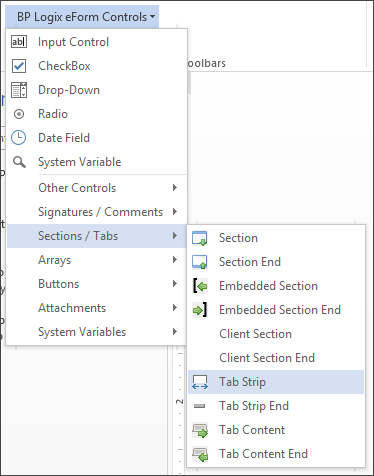Select Tab Strip from the submenu
This screenshot has width=374, height=476.
click(276, 382)
